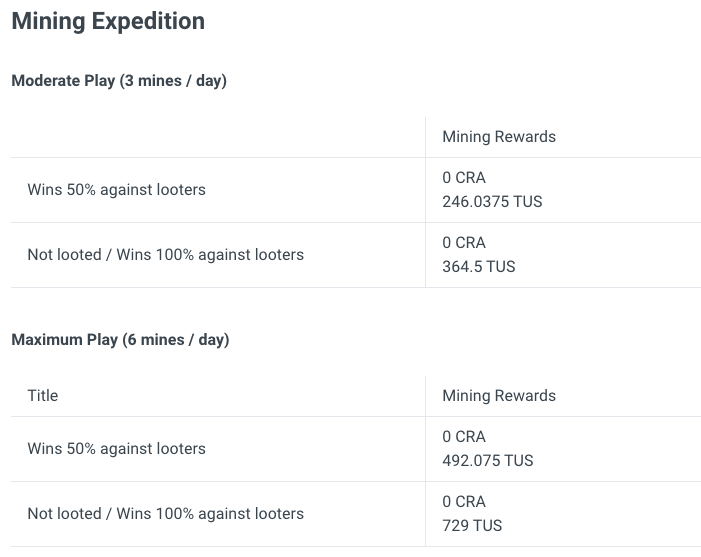Click 0 CRA above 729 TUS
The width and height of the screenshot is (701, 557).
pos(464,502)
